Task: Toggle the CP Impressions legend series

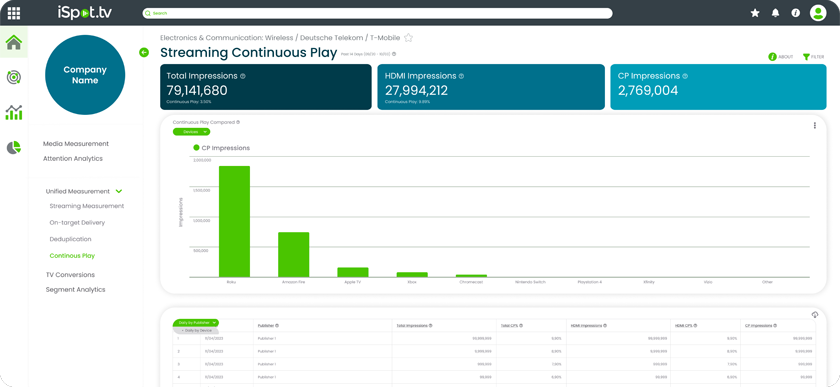Action: (221, 148)
